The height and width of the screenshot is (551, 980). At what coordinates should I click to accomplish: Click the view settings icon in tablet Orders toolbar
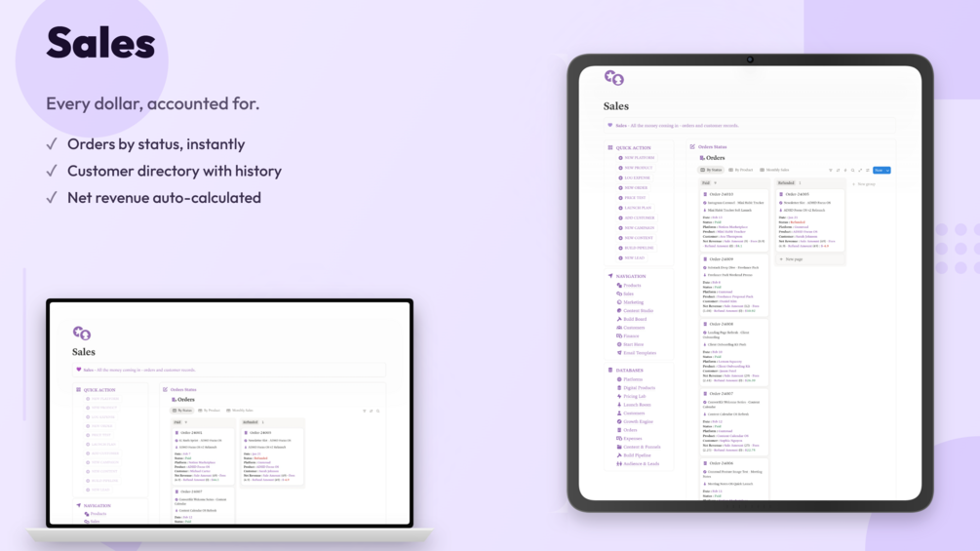[x=868, y=170]
